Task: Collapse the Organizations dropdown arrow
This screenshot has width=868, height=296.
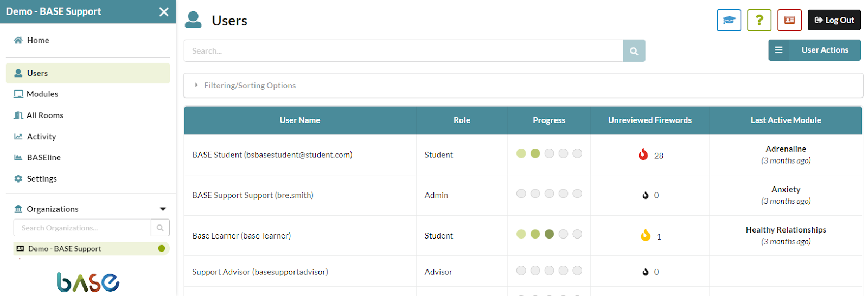Action: 163,209
